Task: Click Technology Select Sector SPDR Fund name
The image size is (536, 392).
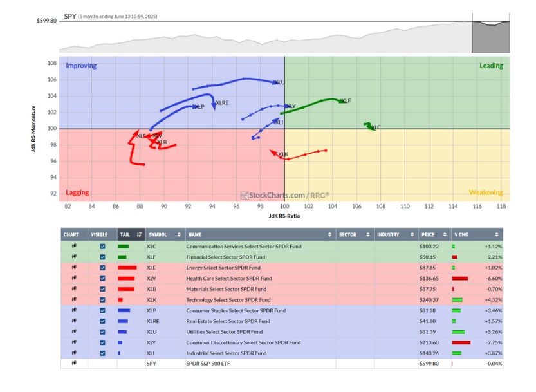Action: [228, 300]
